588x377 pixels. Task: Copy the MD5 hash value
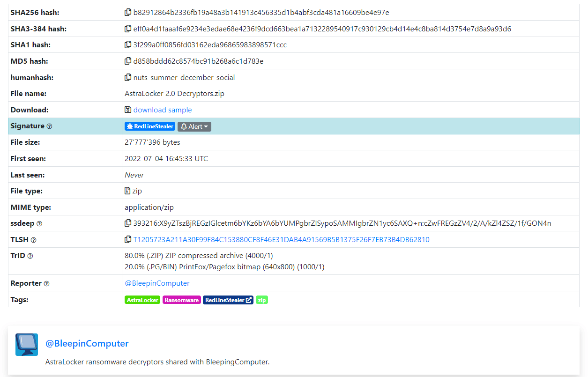[x=128, y=61]
